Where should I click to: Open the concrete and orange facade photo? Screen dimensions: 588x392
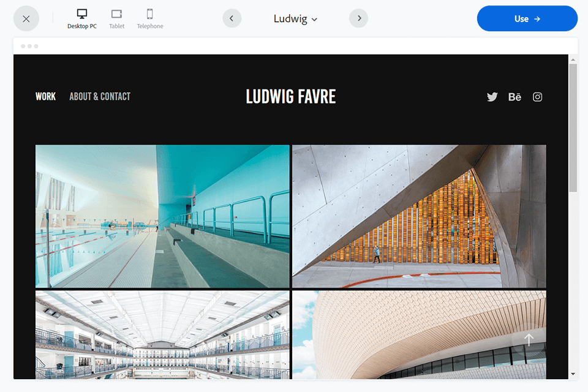(x=419, y=216)
